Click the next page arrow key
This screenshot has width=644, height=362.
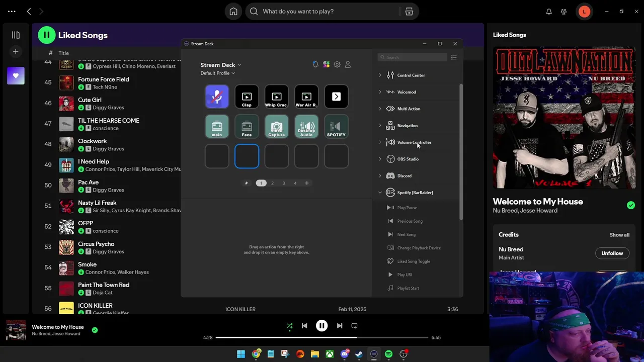point(336,97)
